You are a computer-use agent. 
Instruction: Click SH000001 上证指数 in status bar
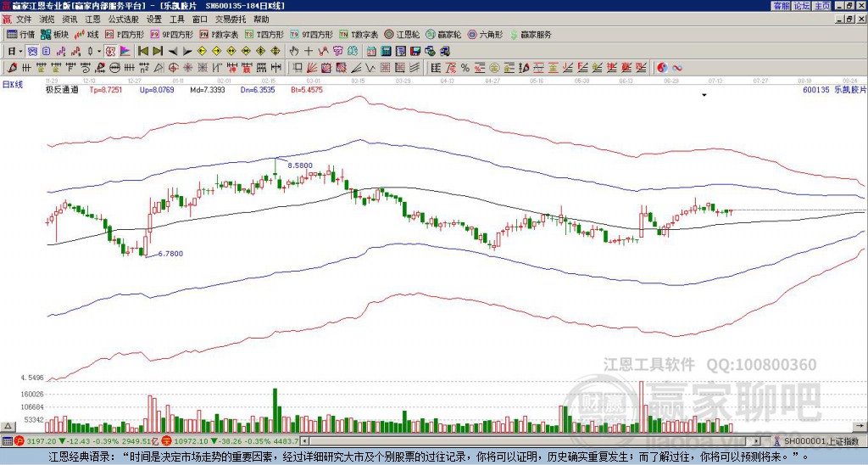coord(823,441)
